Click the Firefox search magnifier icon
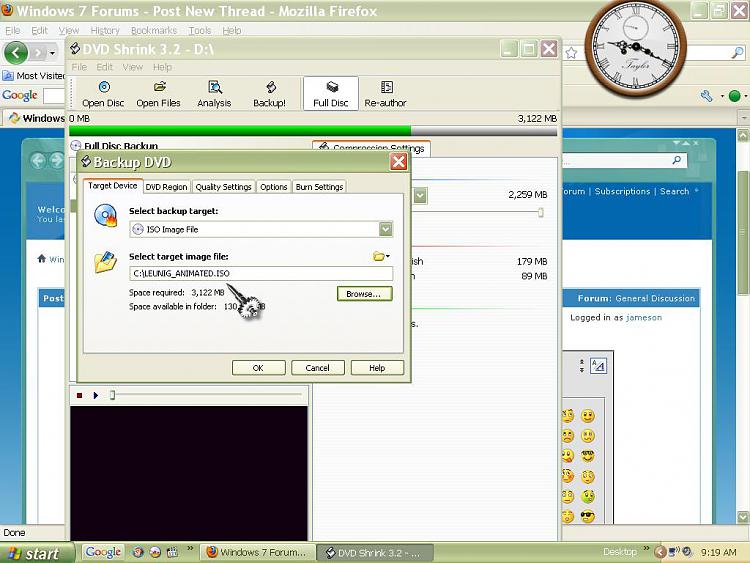Viewport: 750px width, 563px height. tap(737, 52)
